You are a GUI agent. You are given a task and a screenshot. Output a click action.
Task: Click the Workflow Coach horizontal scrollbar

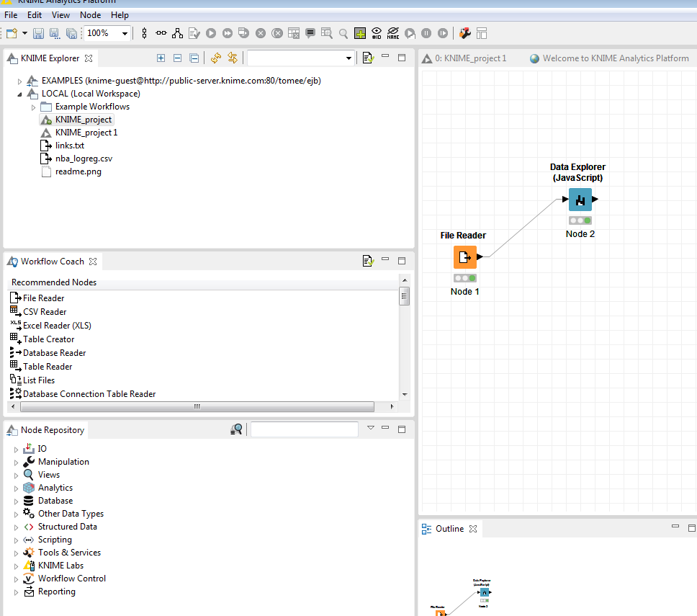197,406
